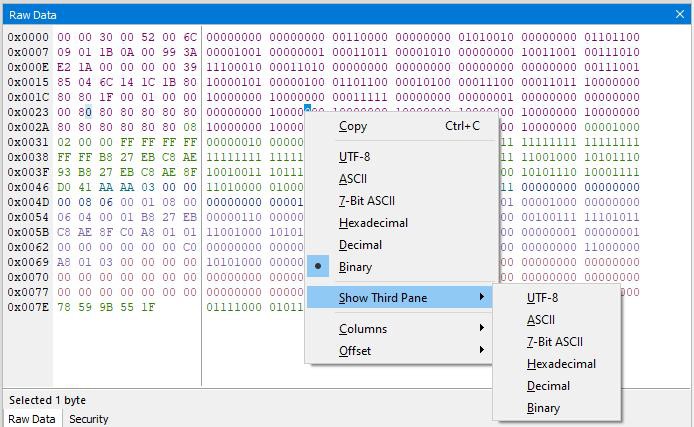Select hex byte 6C in row 0x0000
The width and height of the screenshot is (694, 427).
pos(190,37)
